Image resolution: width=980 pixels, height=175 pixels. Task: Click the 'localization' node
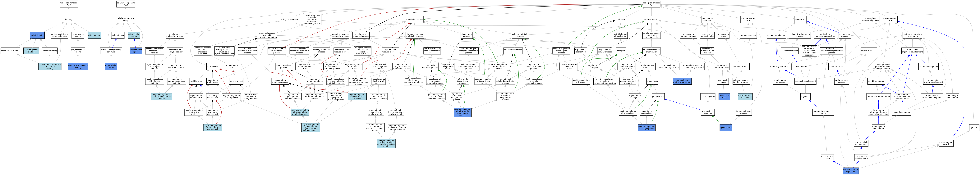point(620,19)
